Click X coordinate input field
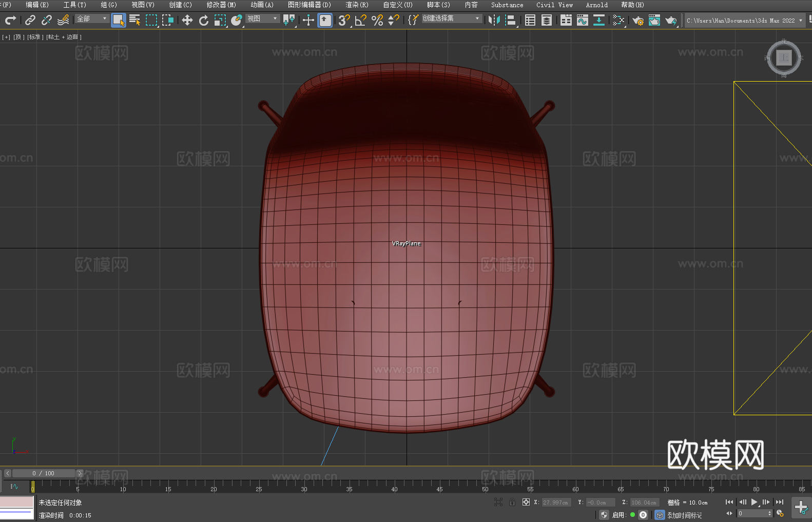 (556, 502)
